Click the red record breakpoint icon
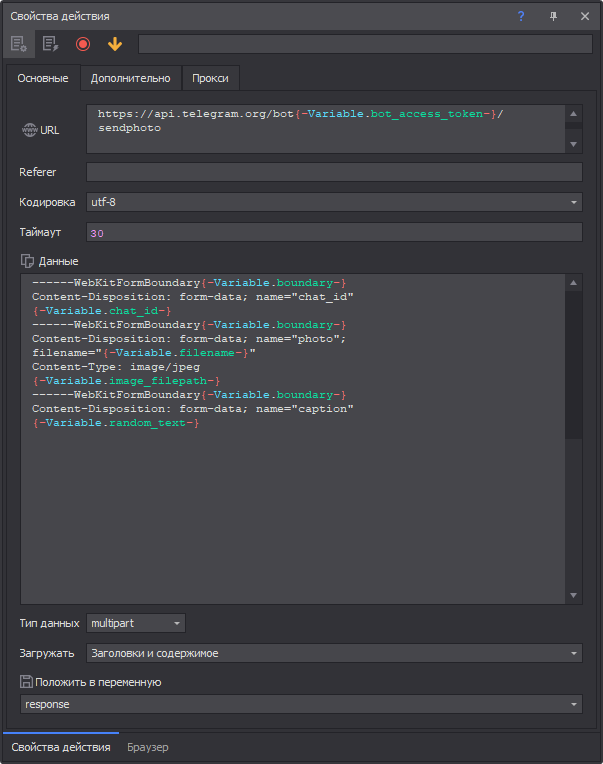Screen dimensions: 603x764 tap(83, 44)
